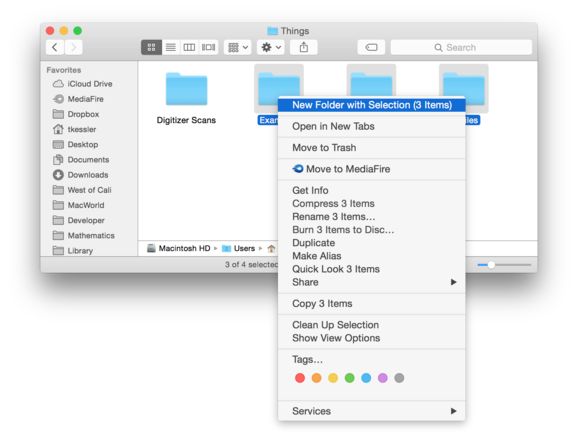Choose Duplicate from context menu
The image size is (580, 439).
pos(371,243)
